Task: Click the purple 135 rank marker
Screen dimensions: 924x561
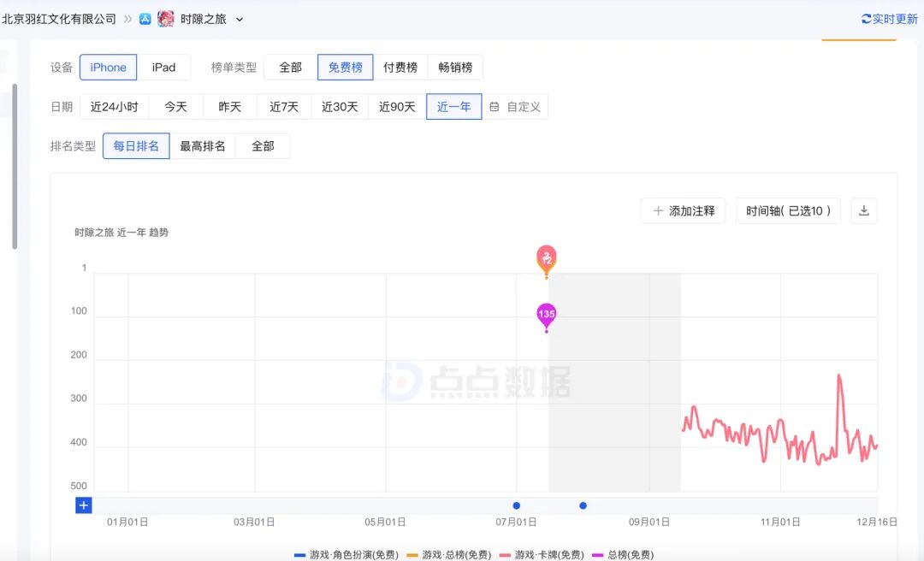Action: [546, 315]
